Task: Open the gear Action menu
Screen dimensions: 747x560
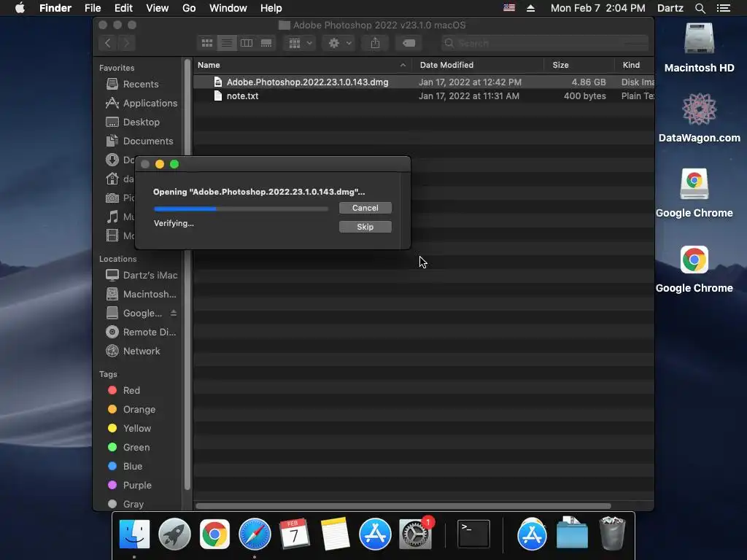Action: click(339, 43)
